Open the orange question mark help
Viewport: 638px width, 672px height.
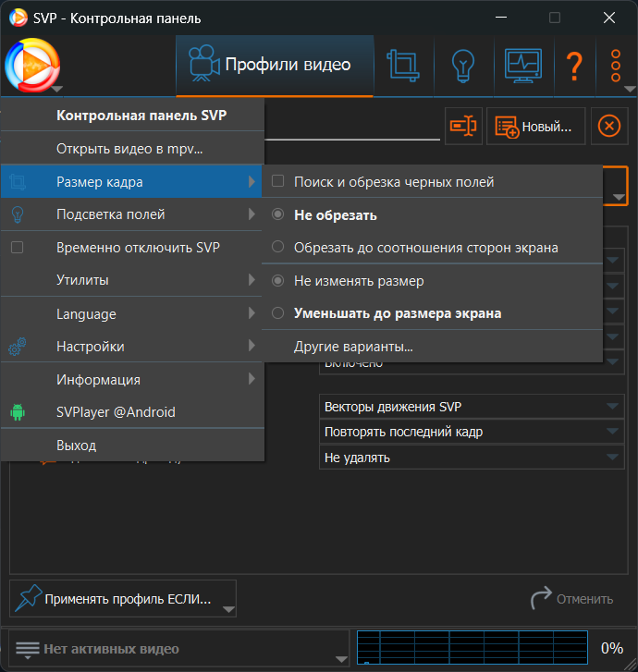pyautogui.click(x=574, y=67)
